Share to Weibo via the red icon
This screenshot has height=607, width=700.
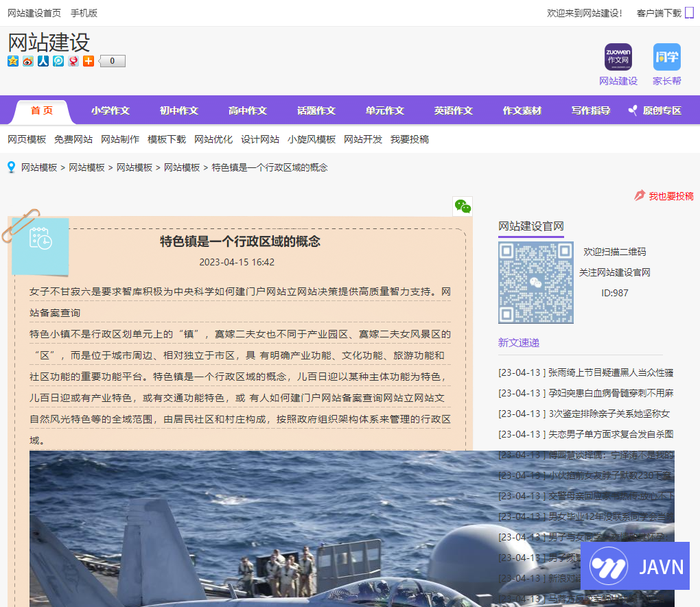pos(28,61)
